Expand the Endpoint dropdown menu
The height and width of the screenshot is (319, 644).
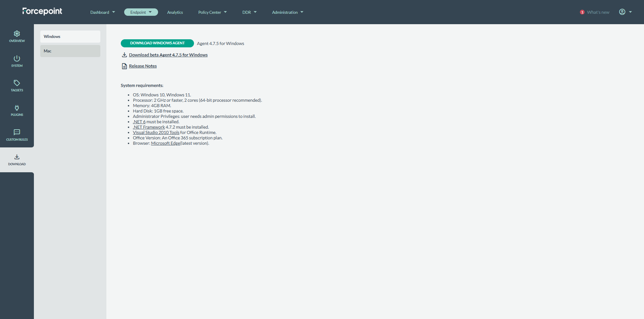pyautogui.click(x=141, y=12)
